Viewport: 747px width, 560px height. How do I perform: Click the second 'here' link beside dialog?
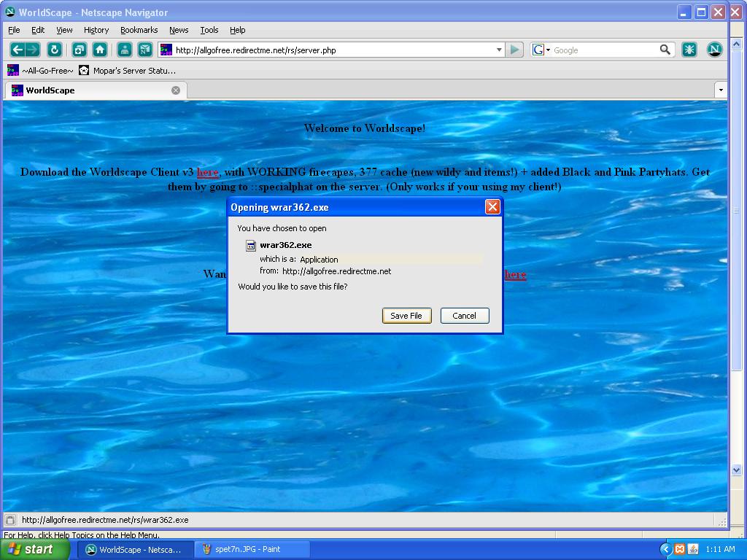pyautogui.click(x=515, y=275)
